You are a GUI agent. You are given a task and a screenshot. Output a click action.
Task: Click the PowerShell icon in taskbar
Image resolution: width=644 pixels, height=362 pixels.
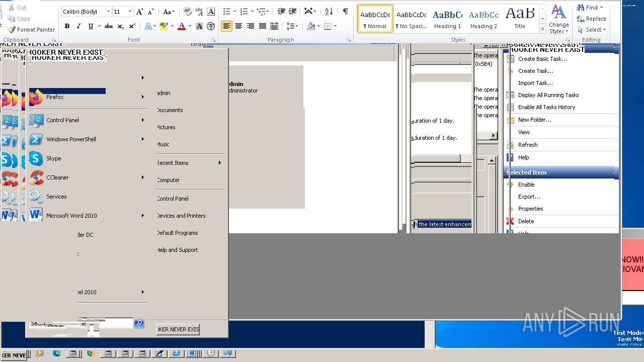click(177, 353)
